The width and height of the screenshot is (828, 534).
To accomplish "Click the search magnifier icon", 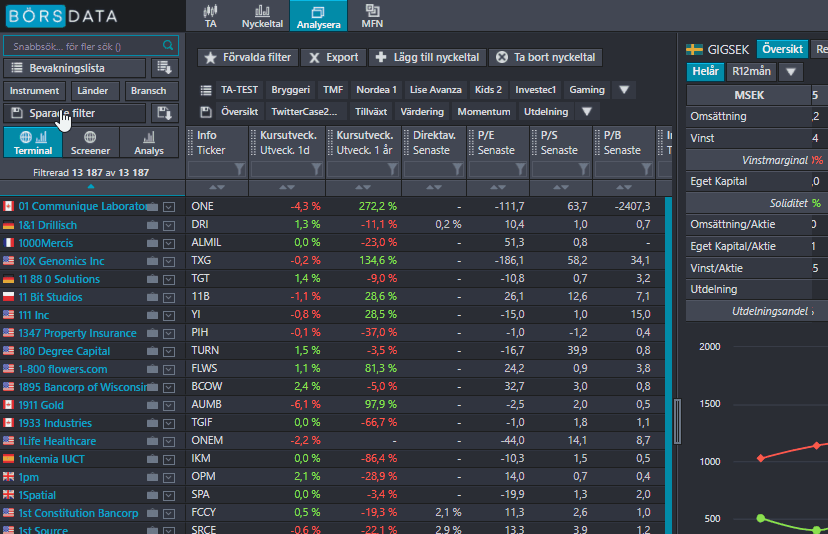I will (x=168, y=45).
